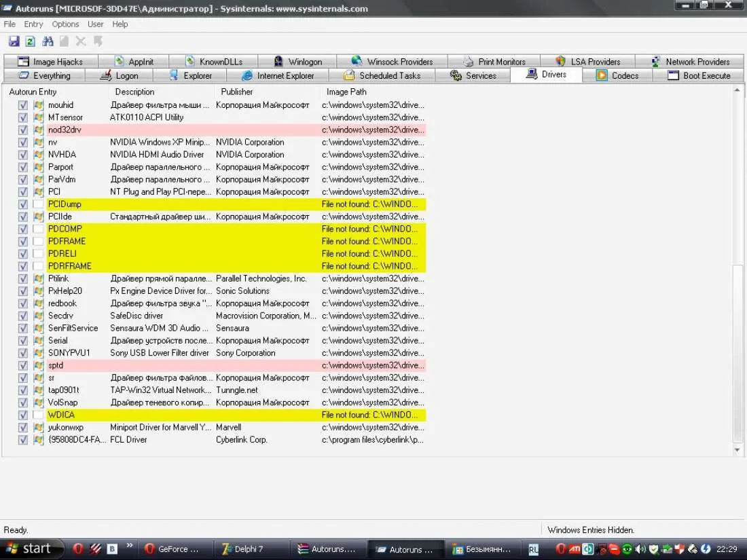Switch to the Boot Execute tab
This screenshot has width=747, height=560.
[698, 75]
